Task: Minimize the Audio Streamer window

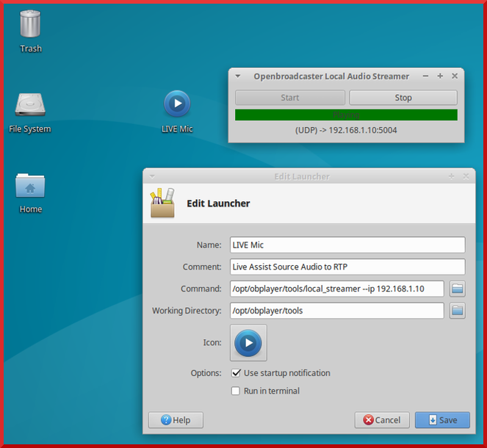Action: [425, 76]
